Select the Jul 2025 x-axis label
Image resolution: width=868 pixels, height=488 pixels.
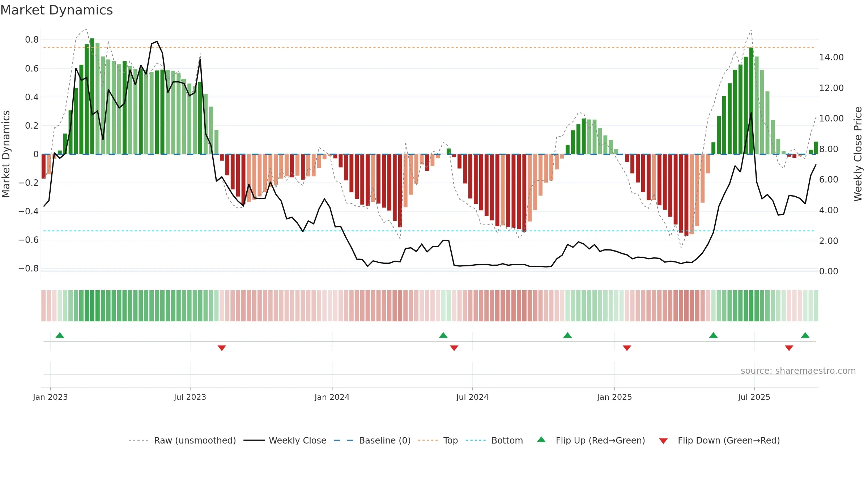pyautogui.click(x=754, y=397)
